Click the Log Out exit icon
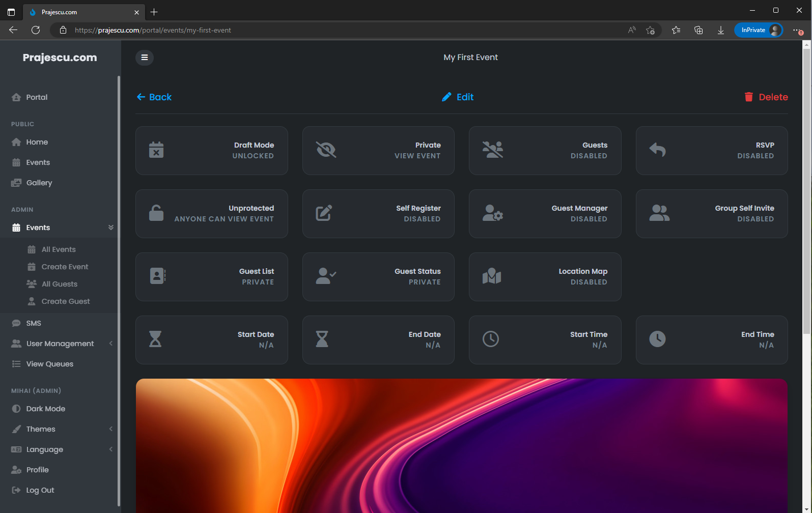 [x=16, y=490]
